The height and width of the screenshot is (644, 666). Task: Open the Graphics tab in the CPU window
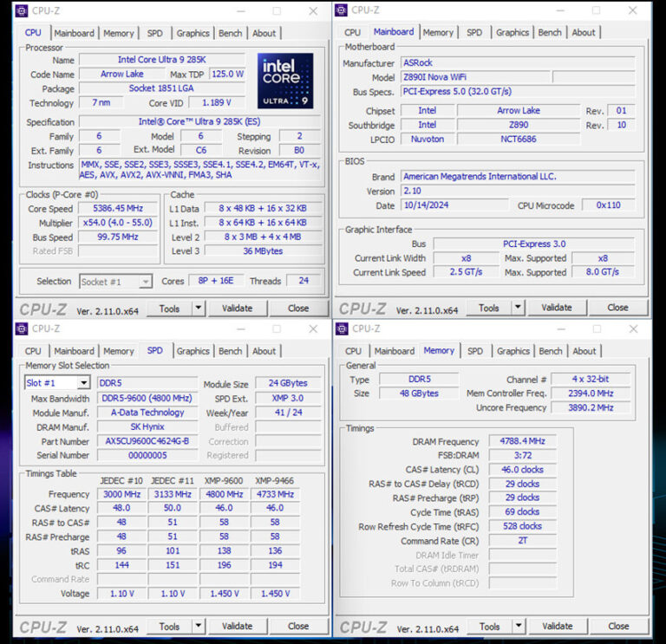tap(193, 33)
